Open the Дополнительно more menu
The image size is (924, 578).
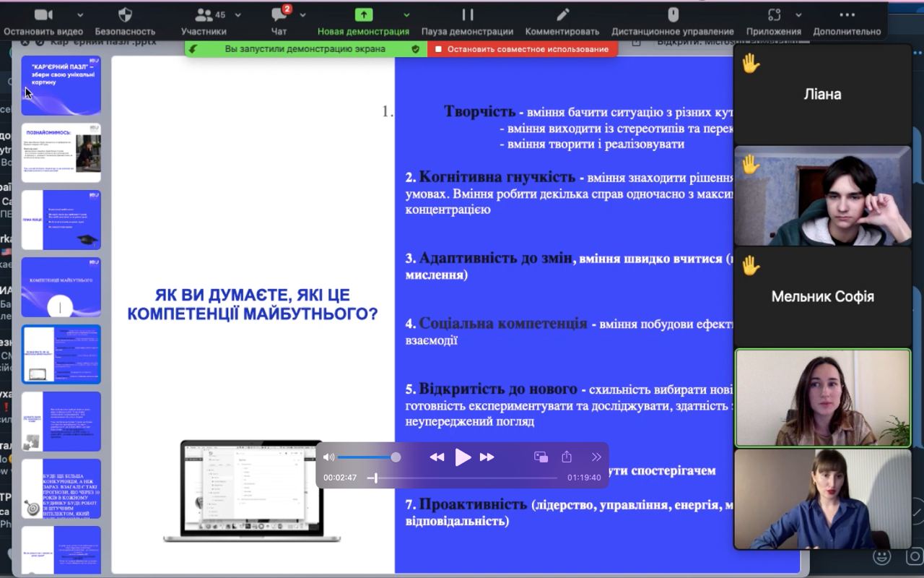pyautogui.click(x=847, y=15)
